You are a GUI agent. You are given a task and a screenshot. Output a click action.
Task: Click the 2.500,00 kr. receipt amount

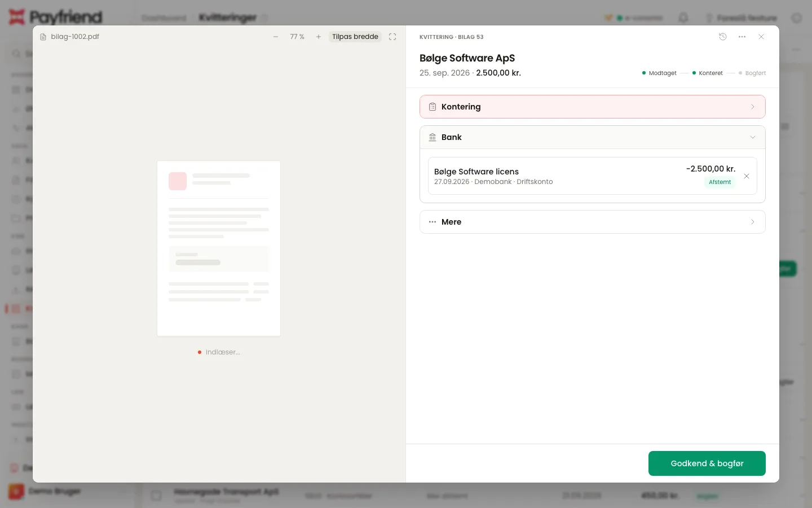498,73
